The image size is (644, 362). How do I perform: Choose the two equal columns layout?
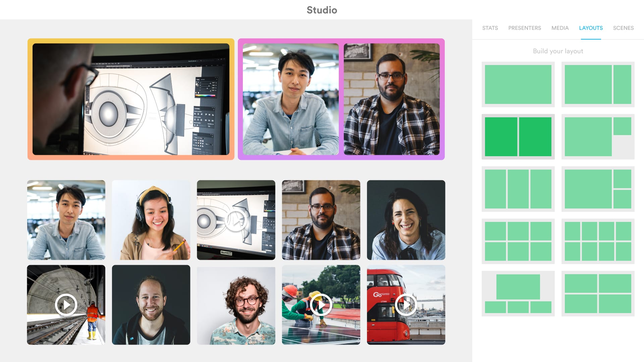click(518, 137)
